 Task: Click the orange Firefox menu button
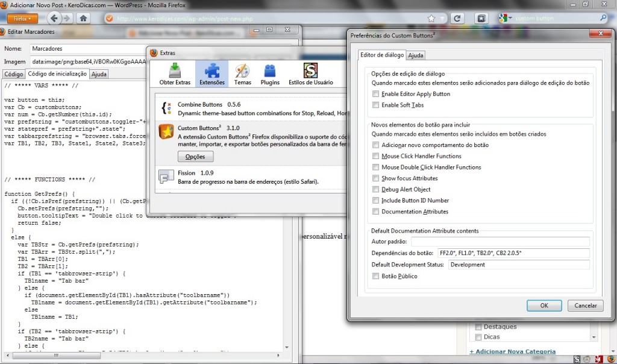[x=22, y=19]
